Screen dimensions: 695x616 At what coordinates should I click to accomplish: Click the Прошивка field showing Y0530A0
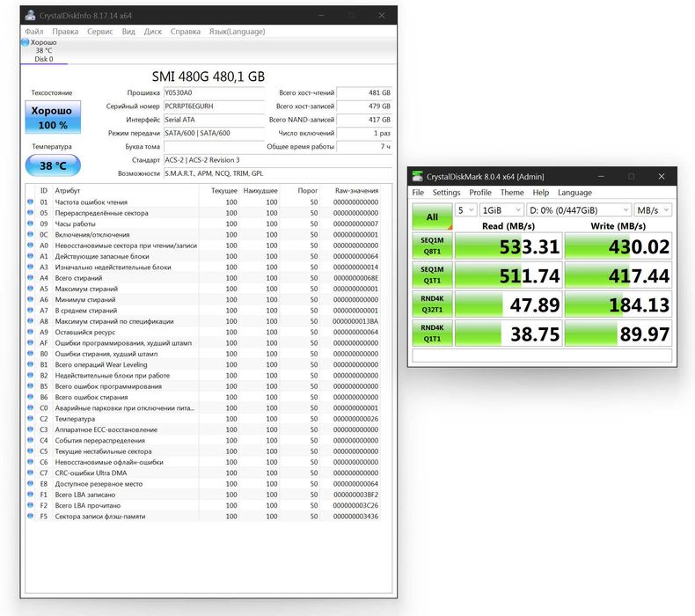(214, 92)
